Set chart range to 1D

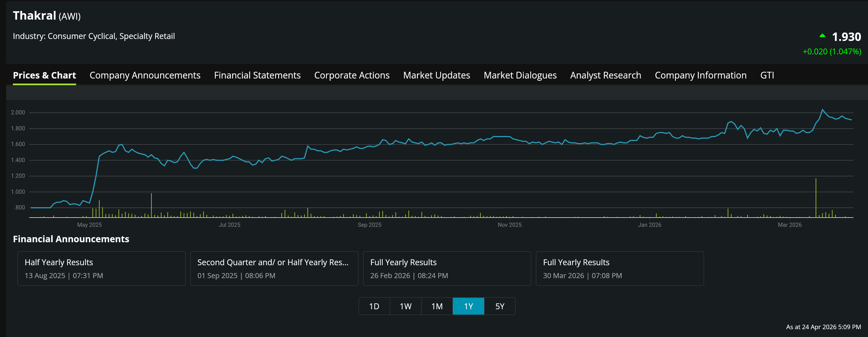374,306
